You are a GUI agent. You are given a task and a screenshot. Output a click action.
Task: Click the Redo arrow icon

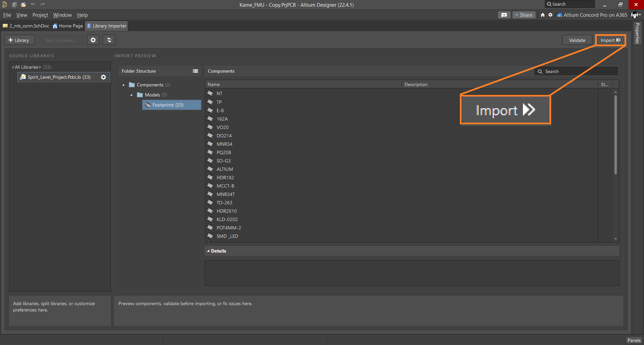(43, 4)
